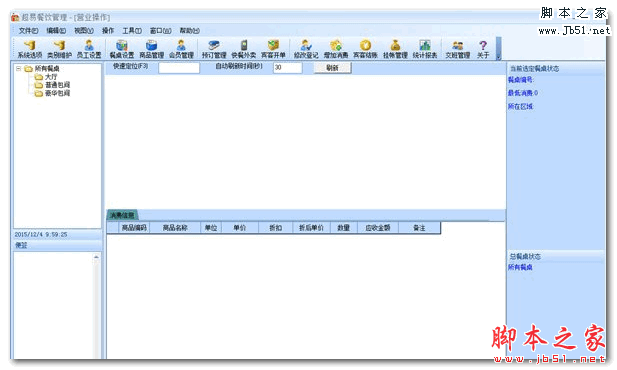Open 会员管理 member management icon

(x=181, y=49)
